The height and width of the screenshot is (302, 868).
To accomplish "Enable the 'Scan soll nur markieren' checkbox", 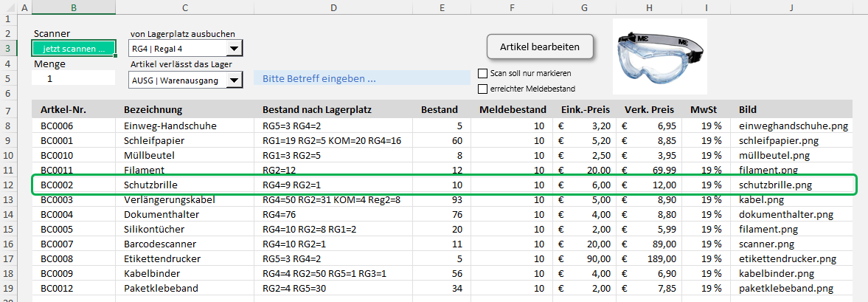I will (x=483, y=74).
